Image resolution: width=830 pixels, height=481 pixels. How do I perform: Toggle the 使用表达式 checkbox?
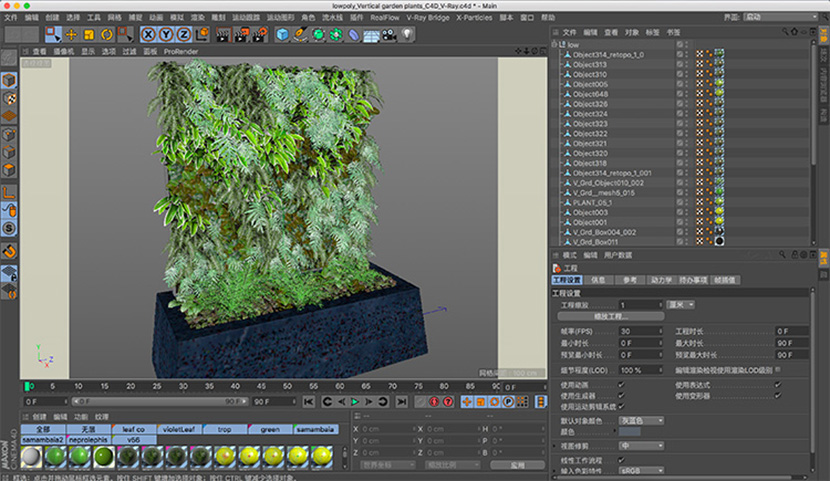(778, 385)
